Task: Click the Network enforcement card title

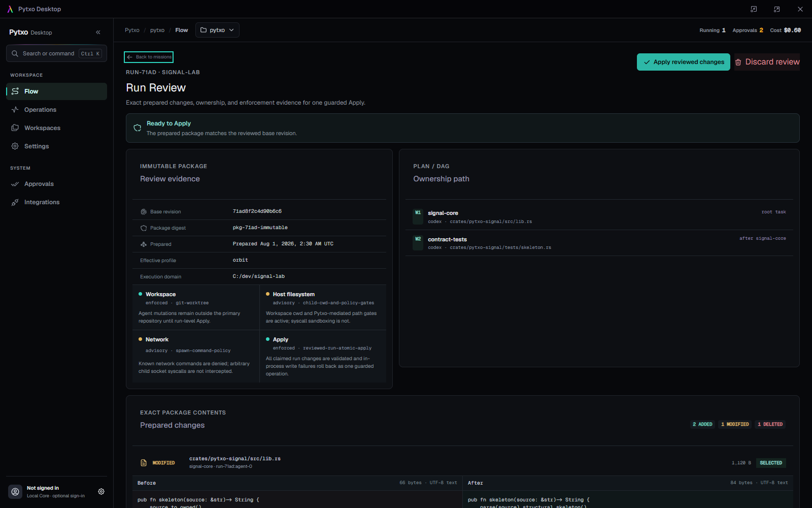Action: 157,340
